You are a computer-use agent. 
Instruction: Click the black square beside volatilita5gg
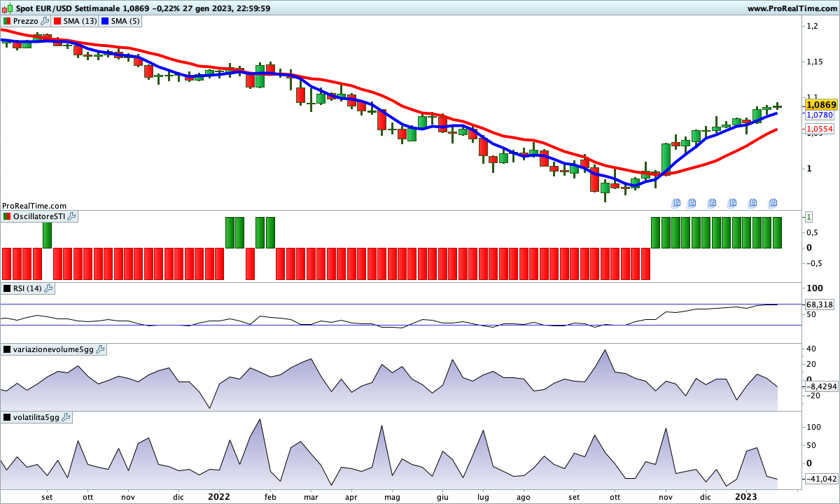click(x=7, y=417)
